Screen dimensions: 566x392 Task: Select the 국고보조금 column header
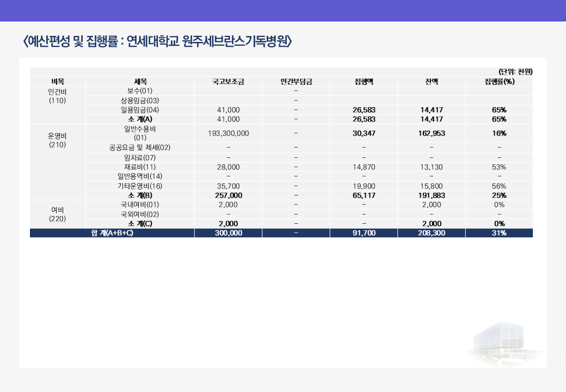(x=228, y=82)
